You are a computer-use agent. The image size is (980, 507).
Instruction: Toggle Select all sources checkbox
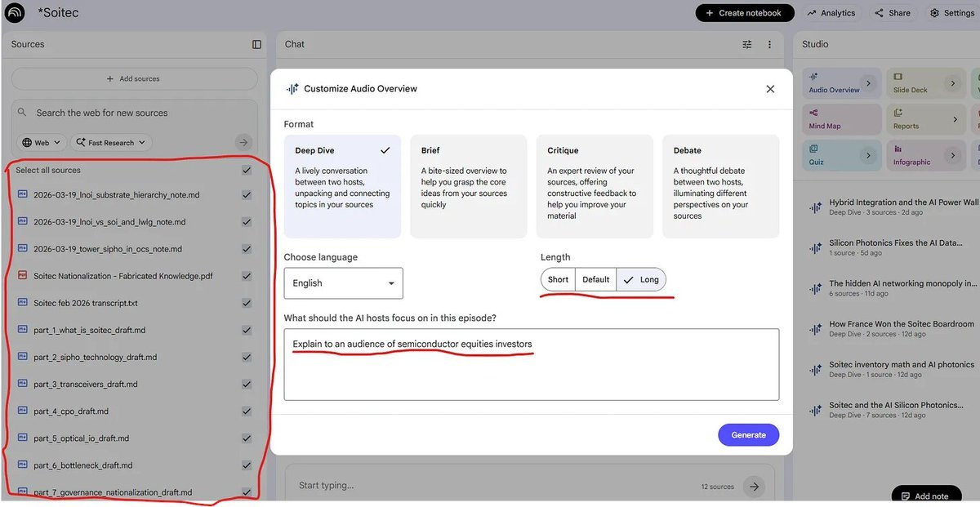click(247, 171)
